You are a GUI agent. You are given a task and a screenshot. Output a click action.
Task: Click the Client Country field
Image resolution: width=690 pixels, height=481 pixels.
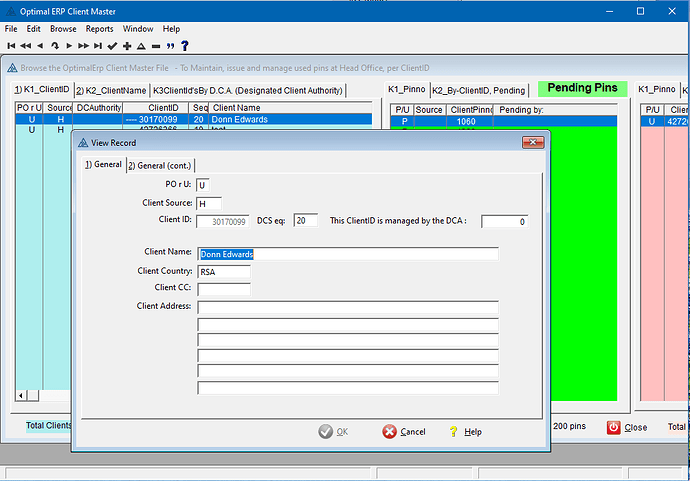224,272
